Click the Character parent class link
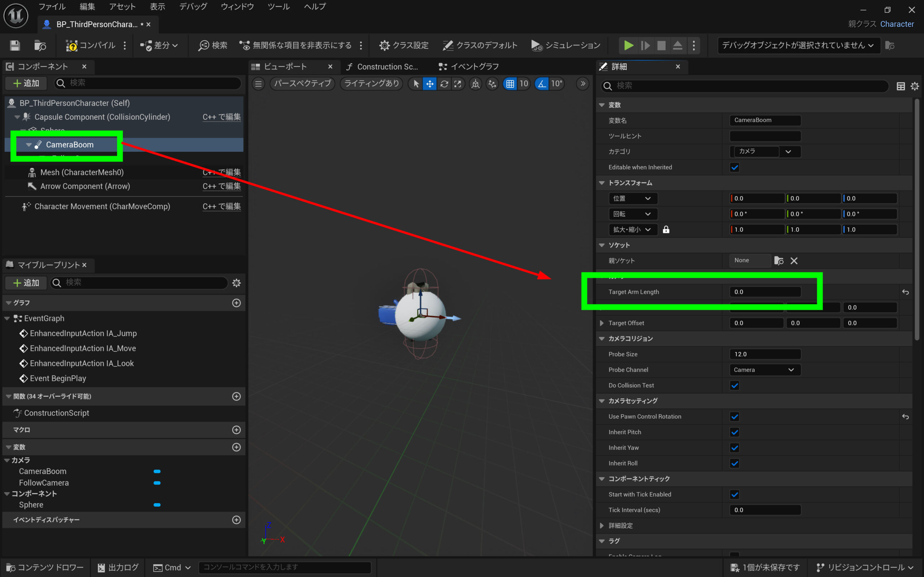Viewport: 924px width, 577px height. pyautogui.click(x=897, y=24)
